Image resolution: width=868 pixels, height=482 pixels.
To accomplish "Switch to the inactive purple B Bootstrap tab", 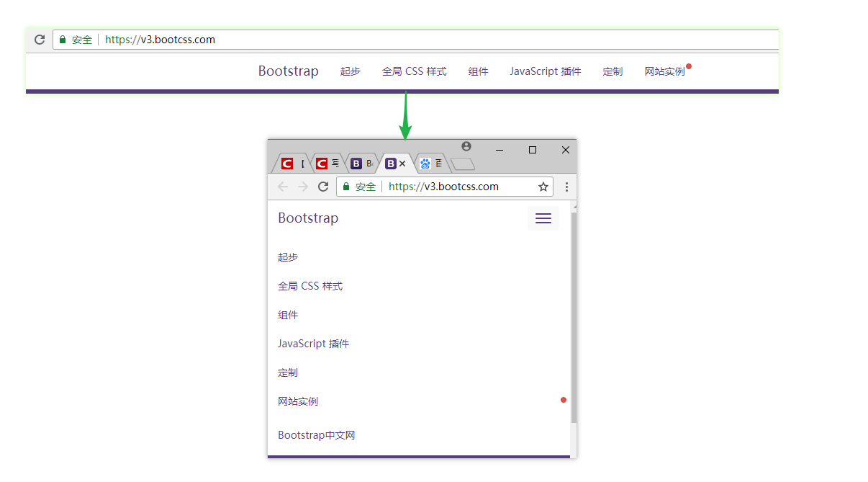I will pyautogui.click(x=362, y=164).
